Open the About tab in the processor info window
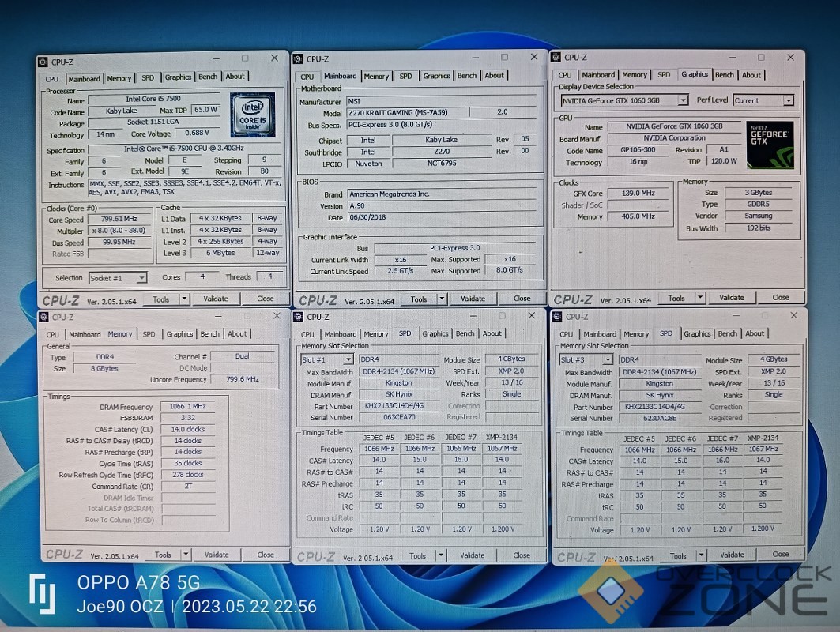 click(235, 76)
